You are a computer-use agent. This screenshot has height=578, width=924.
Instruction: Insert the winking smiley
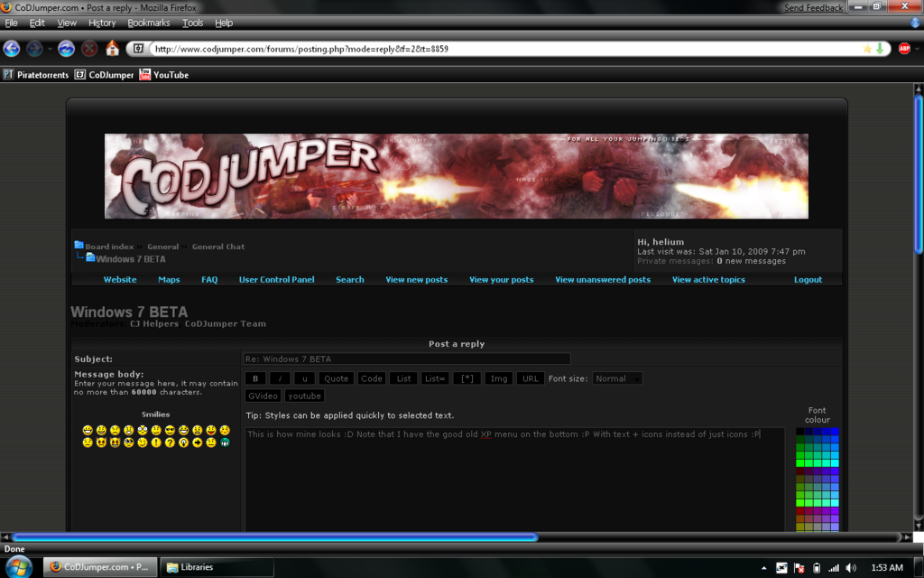[x=142, y=443]
